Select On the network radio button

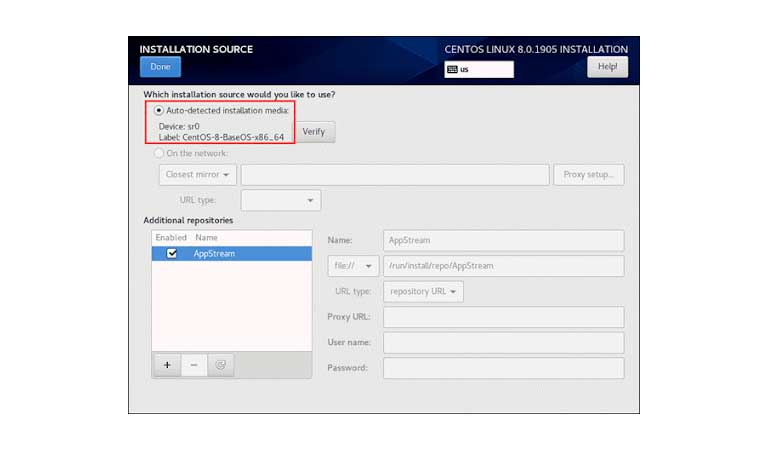pyautogui.click(x=159, y=153)
